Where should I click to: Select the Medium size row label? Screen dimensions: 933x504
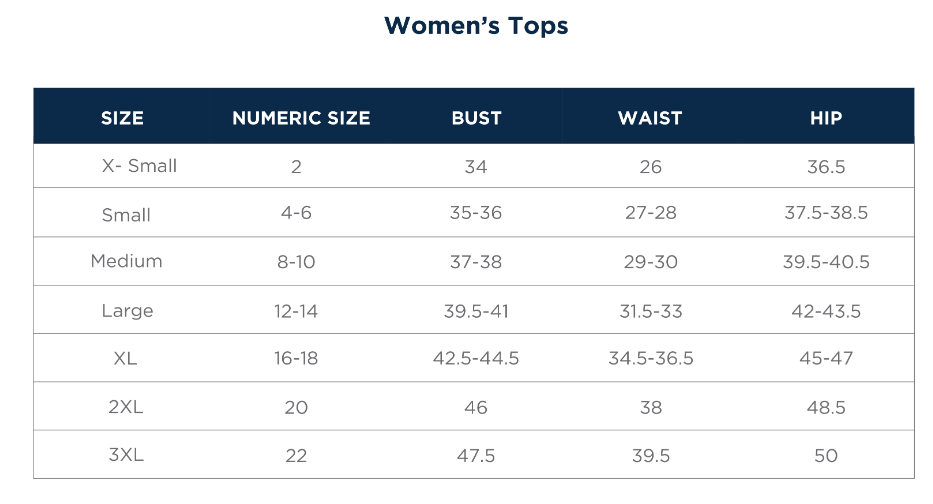pos(126,261)
